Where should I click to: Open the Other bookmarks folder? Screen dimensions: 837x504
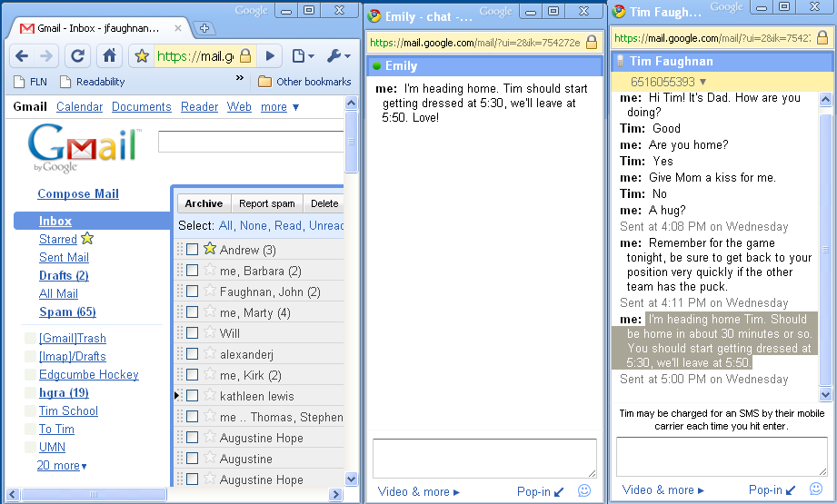tap(304, 82)
